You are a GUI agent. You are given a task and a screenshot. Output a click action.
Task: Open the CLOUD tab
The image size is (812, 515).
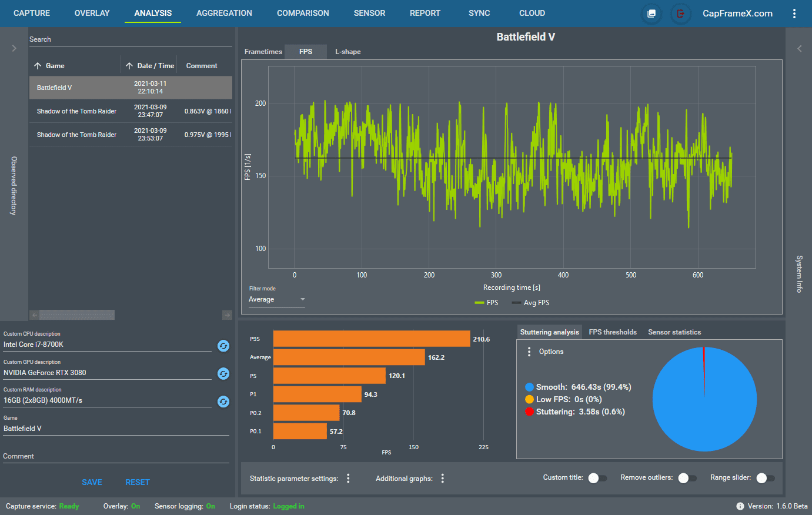532,13
